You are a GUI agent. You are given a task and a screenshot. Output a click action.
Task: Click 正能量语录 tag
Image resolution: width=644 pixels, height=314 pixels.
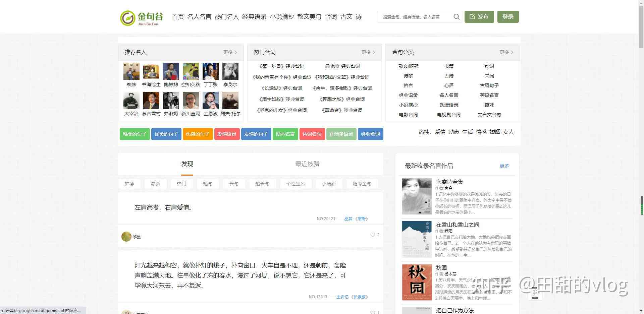pyautogui.click(x=341, y=134)
